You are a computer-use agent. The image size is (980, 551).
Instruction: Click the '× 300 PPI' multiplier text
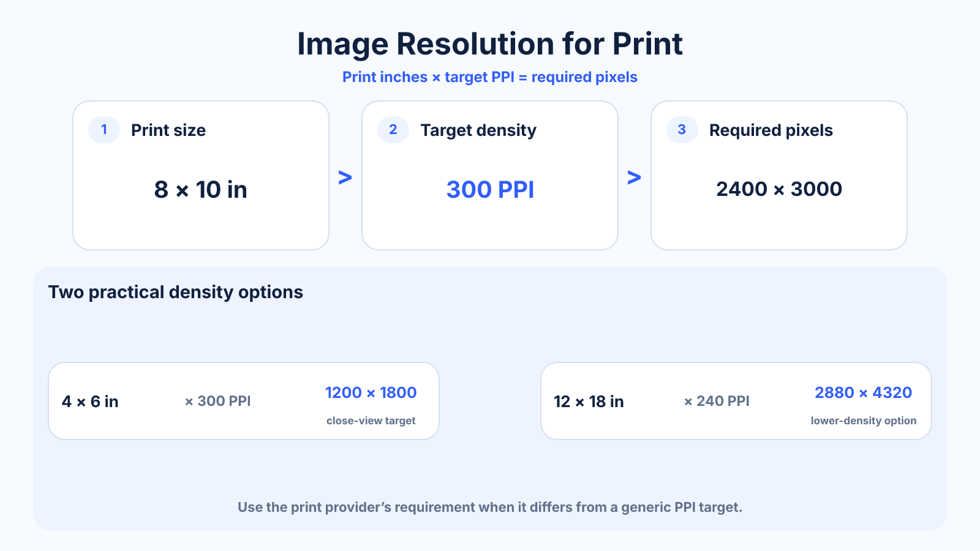[x=218, y=401]
